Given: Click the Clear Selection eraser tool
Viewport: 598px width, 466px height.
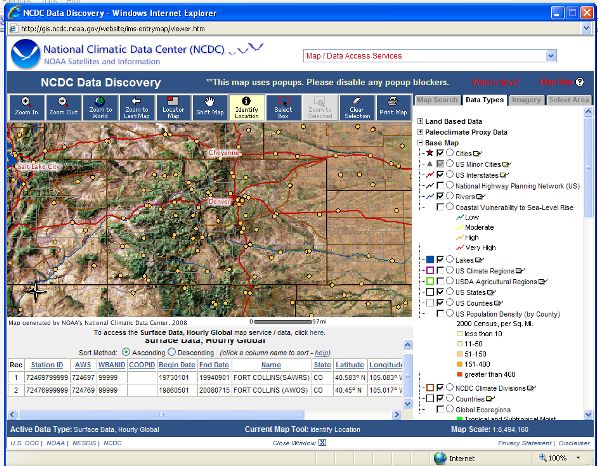Looking at the screenshot, I should pyautogui.click(x=357, y=108).
